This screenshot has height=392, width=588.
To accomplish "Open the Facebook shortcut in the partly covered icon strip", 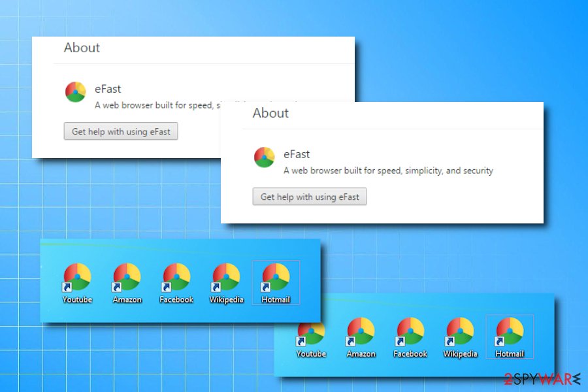I will pos(410,337).
